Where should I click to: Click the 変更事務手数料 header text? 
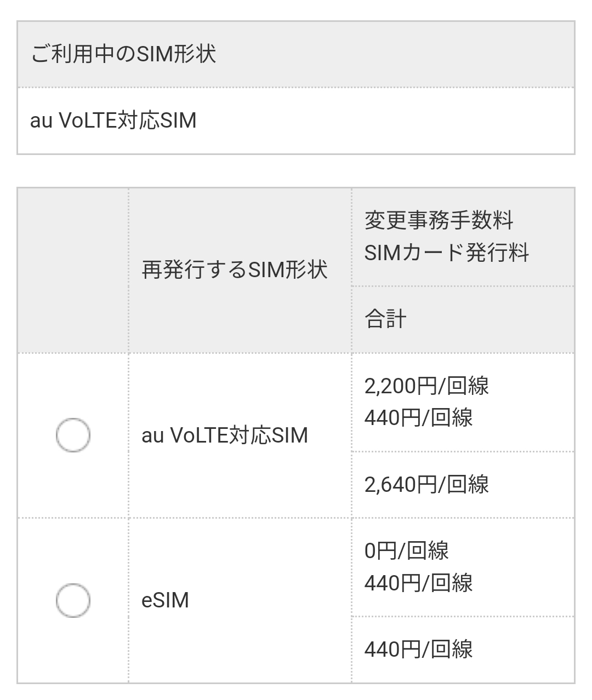tap(439, 221)
